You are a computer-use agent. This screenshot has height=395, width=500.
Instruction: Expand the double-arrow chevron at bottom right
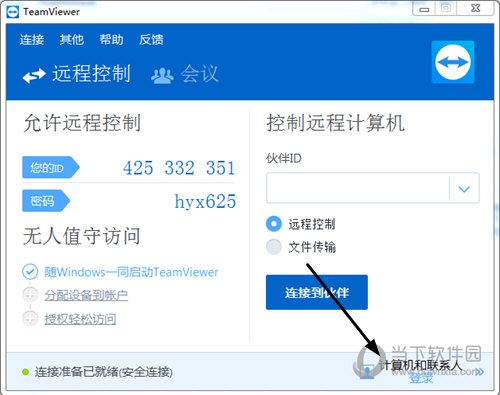[479, 372]
